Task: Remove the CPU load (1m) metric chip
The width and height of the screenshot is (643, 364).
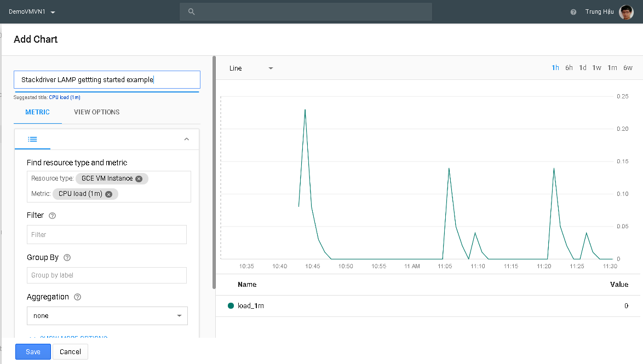Action: (x=108, y=194)
